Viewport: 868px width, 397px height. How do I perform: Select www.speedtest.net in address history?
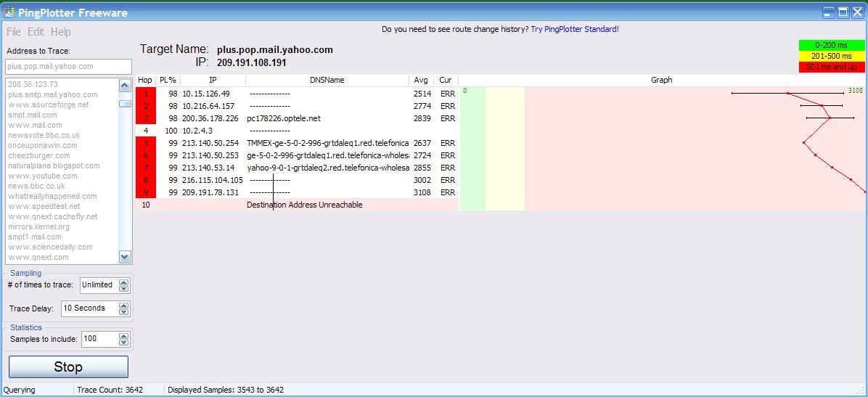(x=44, y=207)
